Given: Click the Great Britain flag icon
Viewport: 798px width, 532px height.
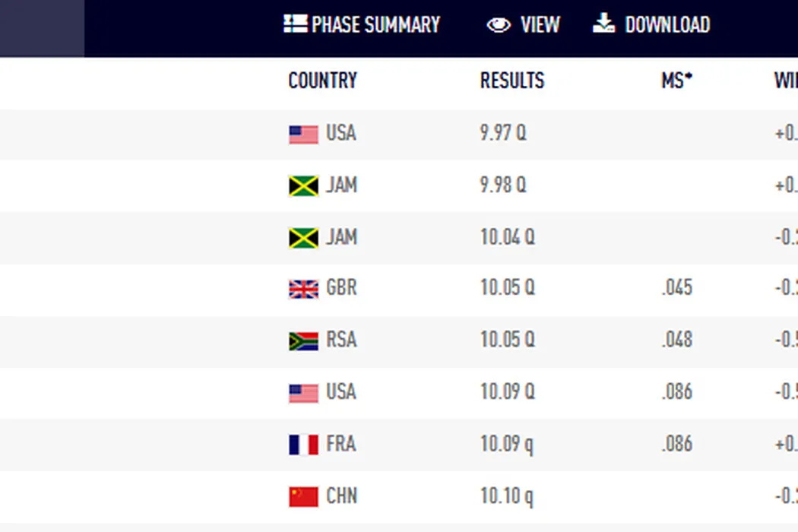Looking at the screenshot, I should (x=303, y=290).
